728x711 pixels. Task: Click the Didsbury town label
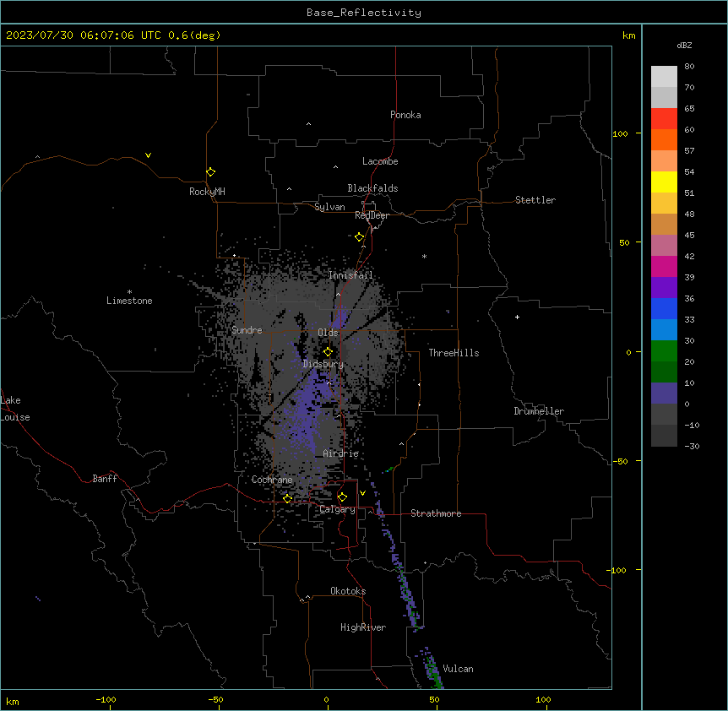[x=323, y=364]
